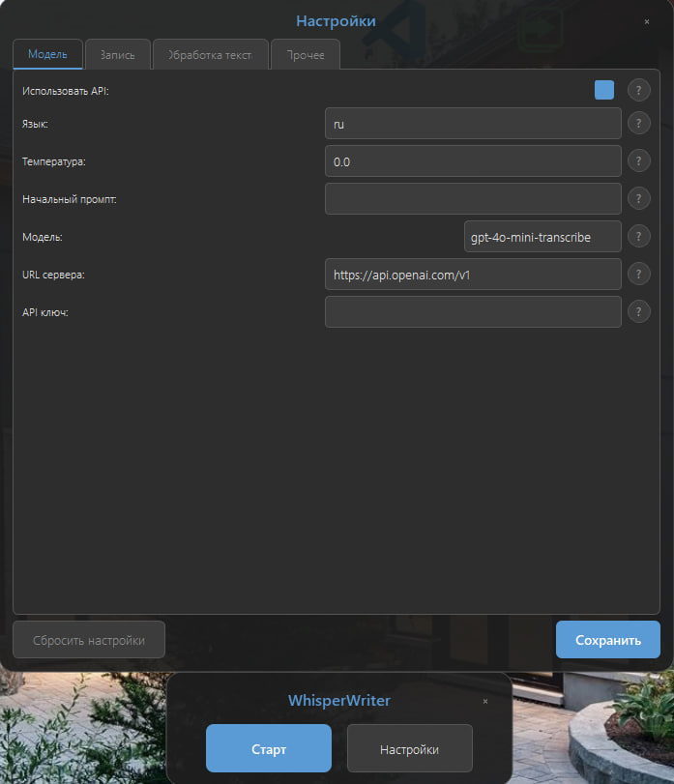The image size is (674, 784).
Task: Switch to the Запись tab
Action: [x=117, y=55]
